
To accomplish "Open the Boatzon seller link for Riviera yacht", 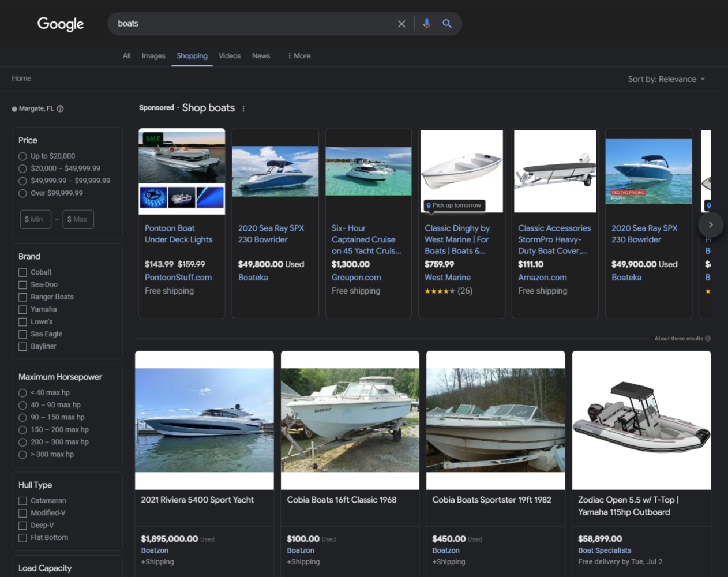I will (155, 550).
